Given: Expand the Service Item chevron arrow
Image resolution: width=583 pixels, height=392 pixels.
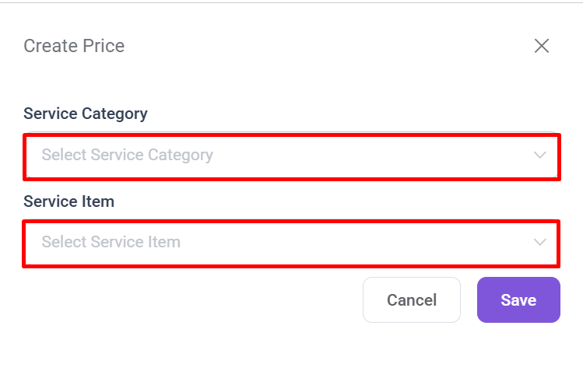Looking at the screenshot, I should pos(540,243).
